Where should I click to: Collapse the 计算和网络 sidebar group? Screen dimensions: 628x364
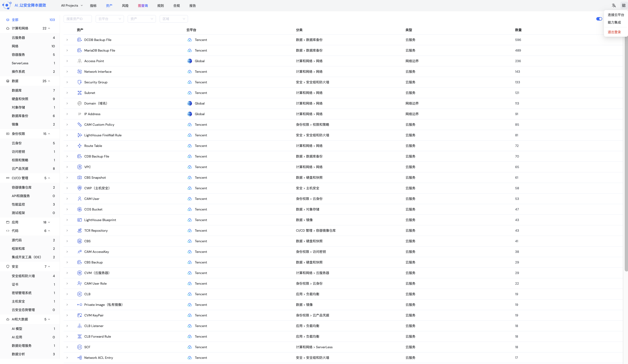(49, 28)
